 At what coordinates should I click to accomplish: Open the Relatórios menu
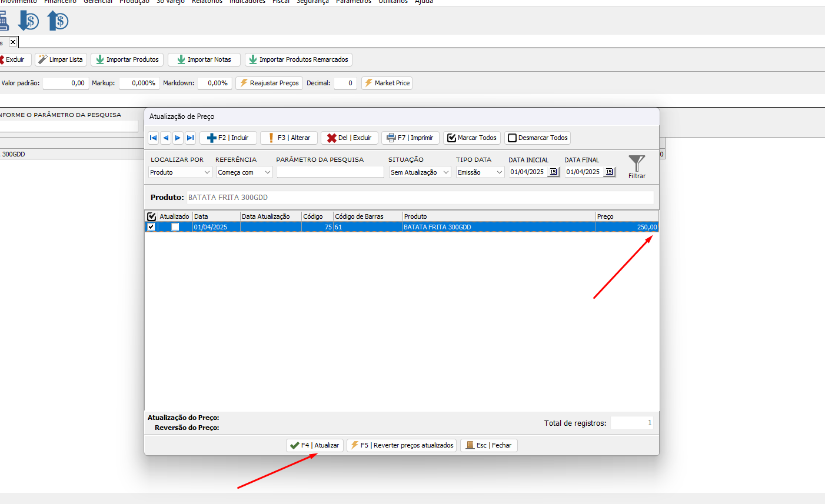[207, 2]
